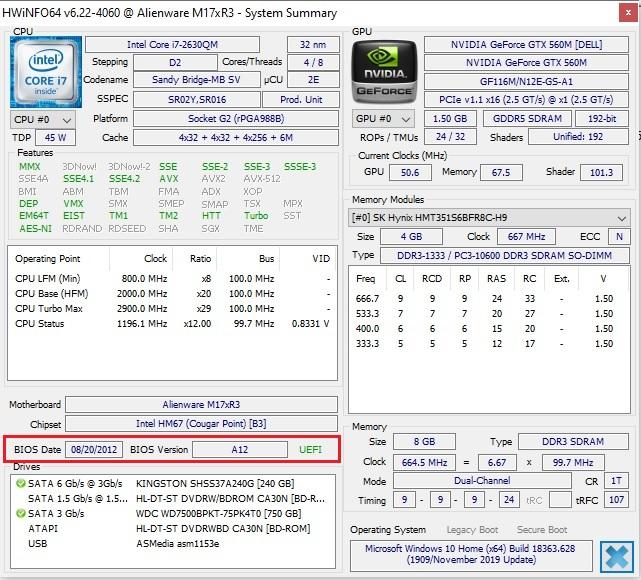
Task: Click the memory clock 664.5 MHz field
Action: (424, 463)
